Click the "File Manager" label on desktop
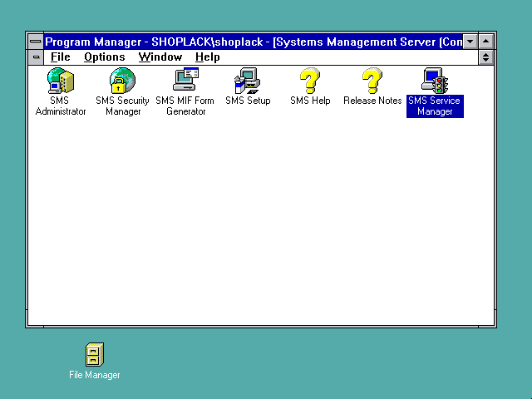532x399 pixels. pos(95,375)
